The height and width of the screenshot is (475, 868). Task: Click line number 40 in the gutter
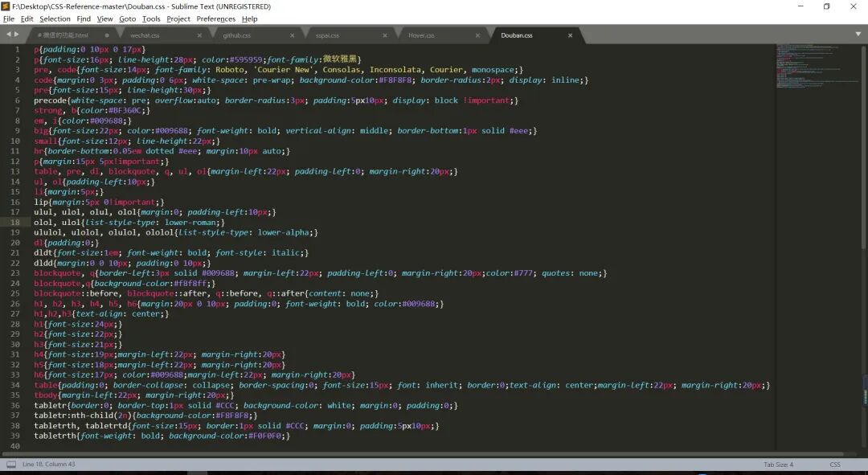(15, 446)
